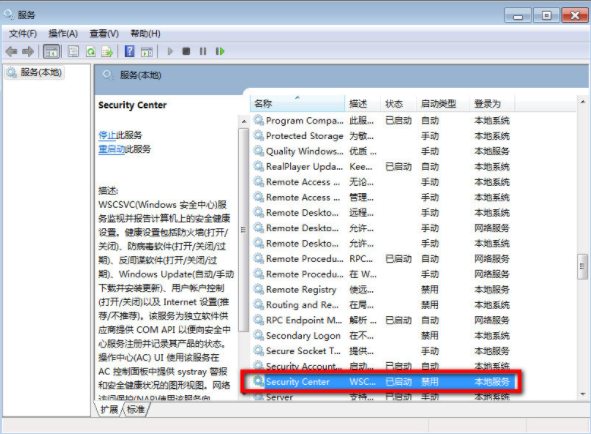Click the Pause service toolbar icon

[x=203, y=51]
